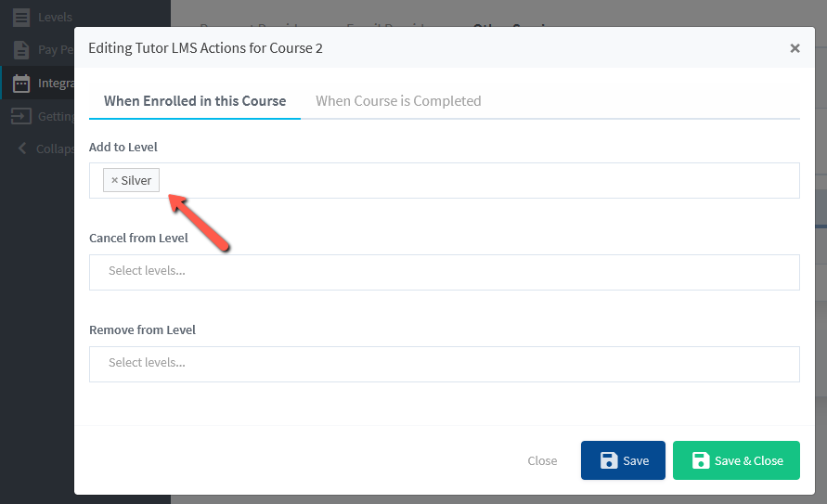Select the Silver tag label
Image resolution: width=827 pixels, height=504 pixels.
click(136, 180)
